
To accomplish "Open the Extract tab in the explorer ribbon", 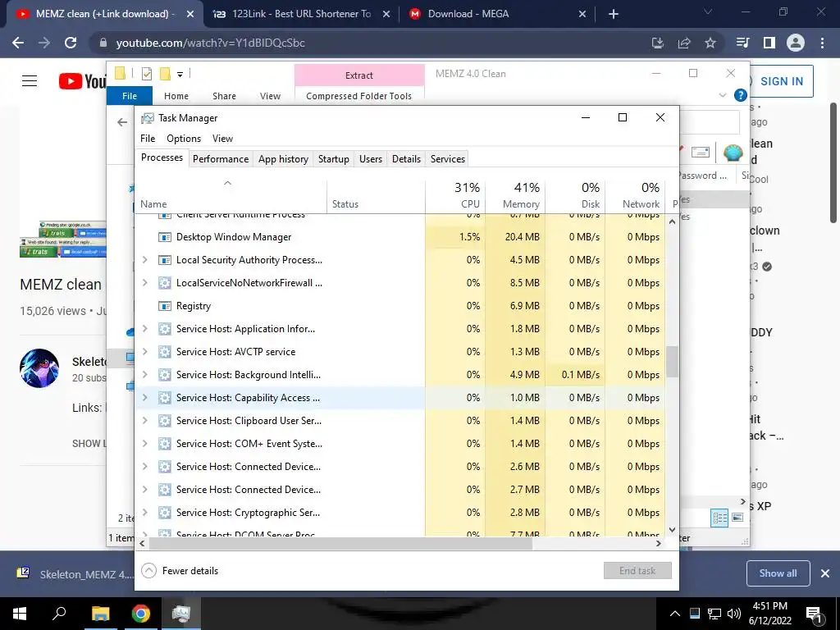I will pyautogui.click(x=359, y=75).
